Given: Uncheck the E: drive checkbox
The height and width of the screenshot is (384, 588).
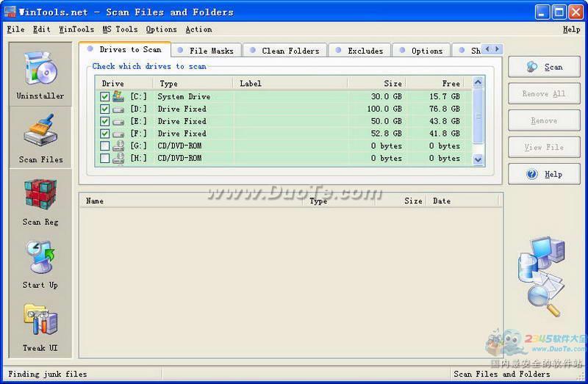Looking at the screenshot, I should click(105, 121).
